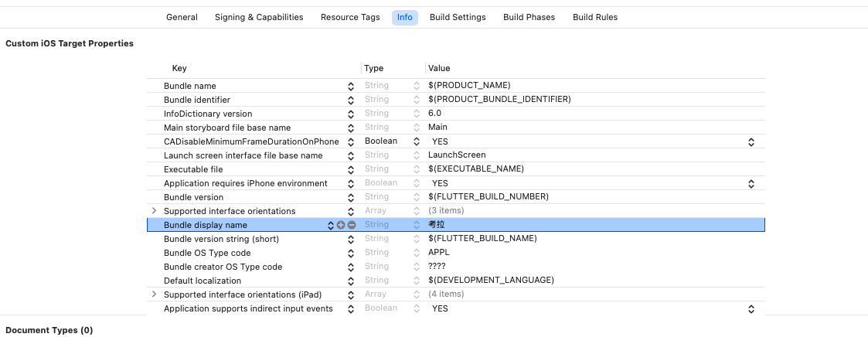Open the Resource Tags tab
This screenshot has height=337, width=868.
(x=350, y=17)
